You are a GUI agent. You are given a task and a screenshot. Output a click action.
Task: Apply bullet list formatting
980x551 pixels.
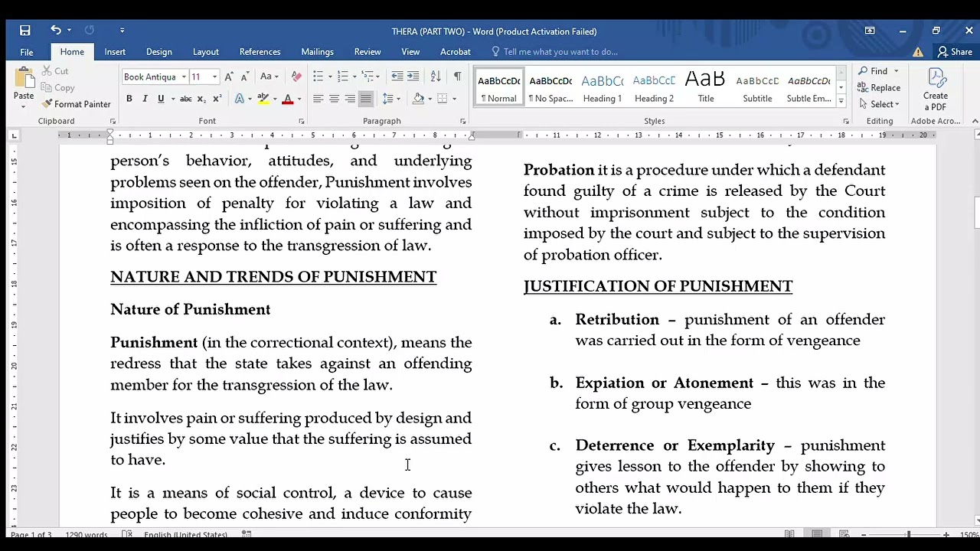318,77
